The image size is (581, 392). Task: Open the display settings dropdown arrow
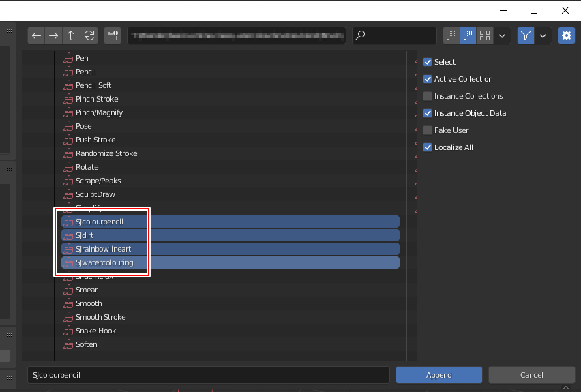(x=503, y=35)
